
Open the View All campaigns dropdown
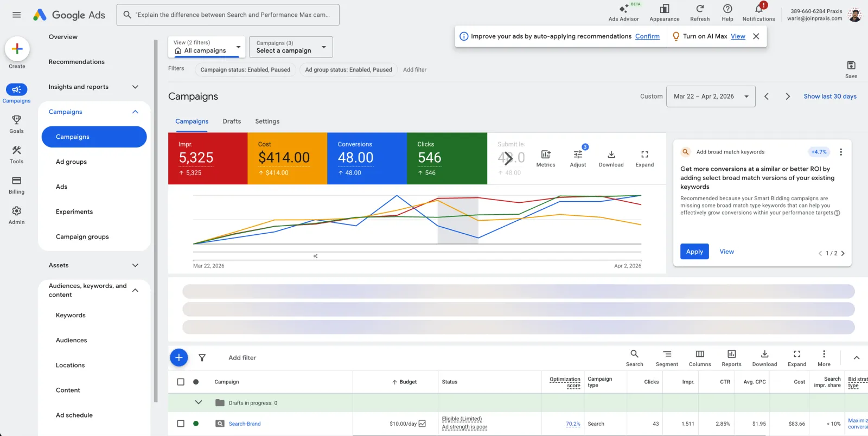point(207,47)
